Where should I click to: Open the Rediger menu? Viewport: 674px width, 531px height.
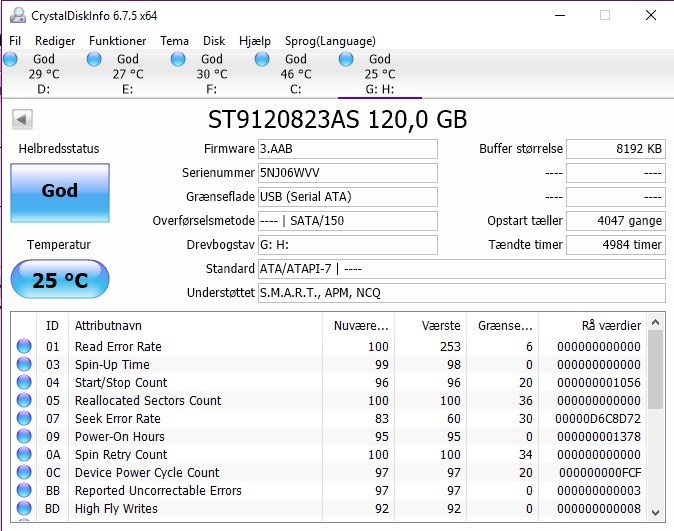(x=55, y=41)
